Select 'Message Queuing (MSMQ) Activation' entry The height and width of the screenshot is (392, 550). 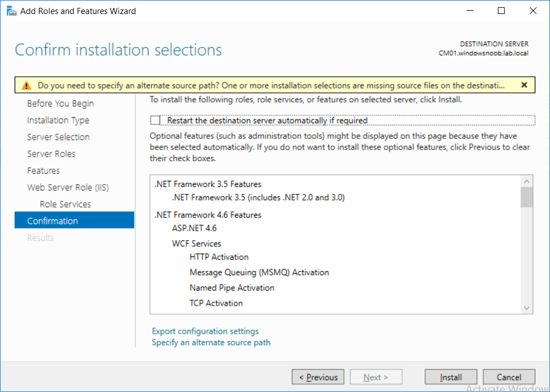coord(259,272)
